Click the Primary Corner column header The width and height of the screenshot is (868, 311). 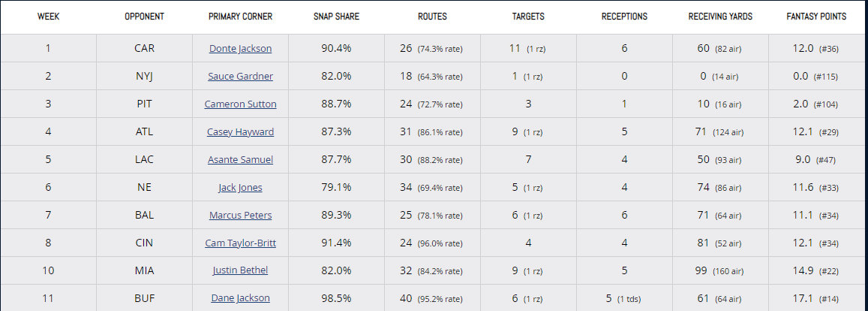click(x=240, y=17)
